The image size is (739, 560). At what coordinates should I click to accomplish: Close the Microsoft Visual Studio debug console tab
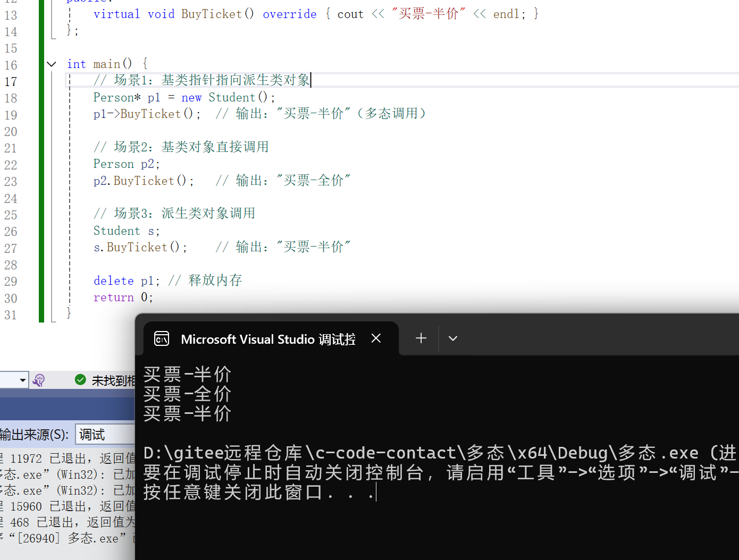376,338
